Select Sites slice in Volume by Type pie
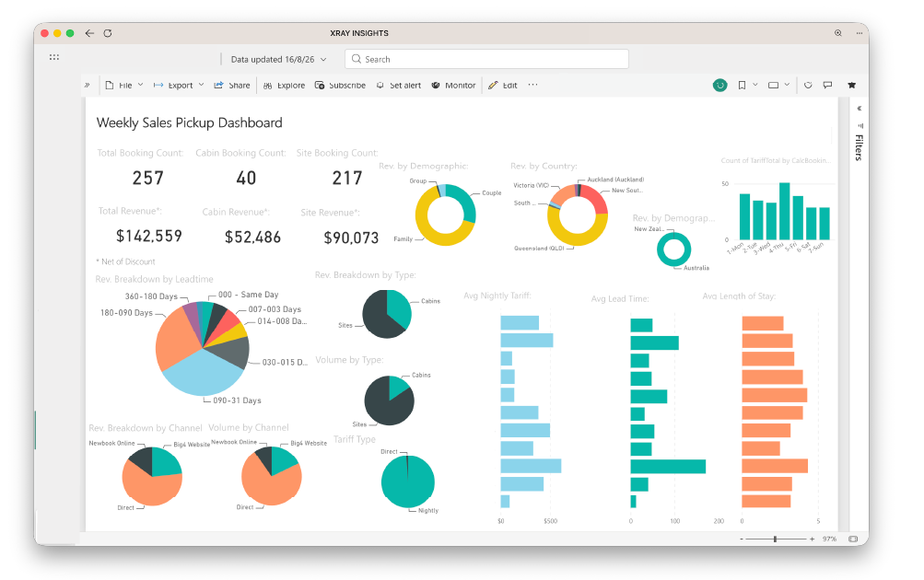This screenshot has height=580, width=924. coord(385,406)
